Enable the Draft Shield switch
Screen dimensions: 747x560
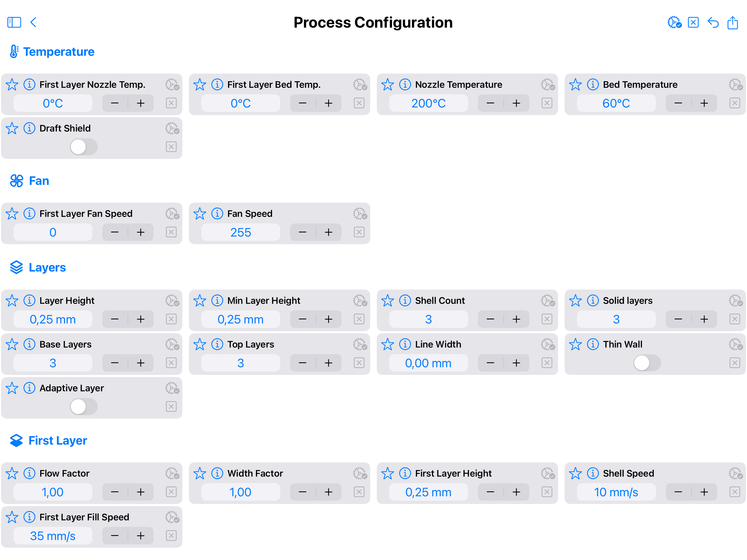(83, 147)
